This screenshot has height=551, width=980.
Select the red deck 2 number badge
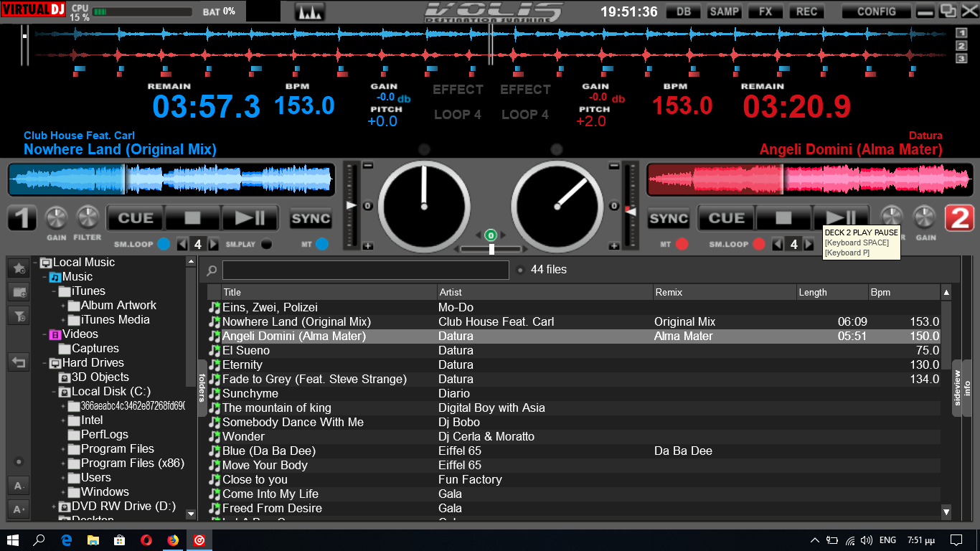click(x=958, y=218)
